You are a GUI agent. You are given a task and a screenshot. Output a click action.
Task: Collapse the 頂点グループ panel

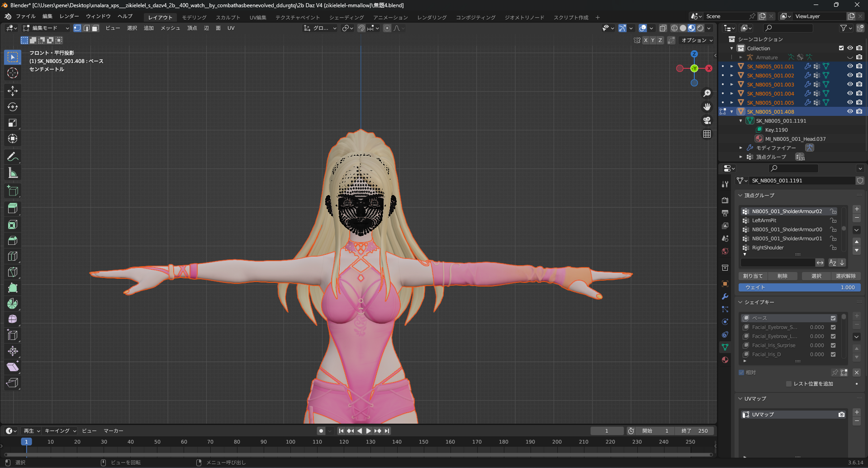740,196
